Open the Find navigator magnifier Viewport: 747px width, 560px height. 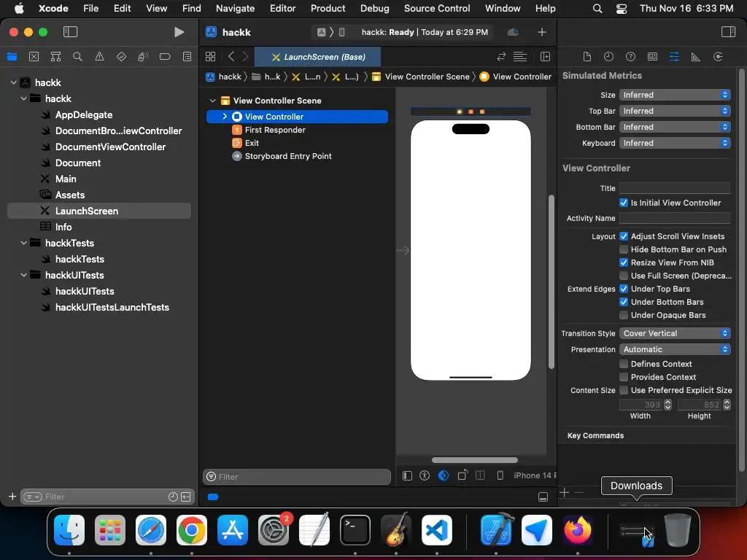[77, 57]
